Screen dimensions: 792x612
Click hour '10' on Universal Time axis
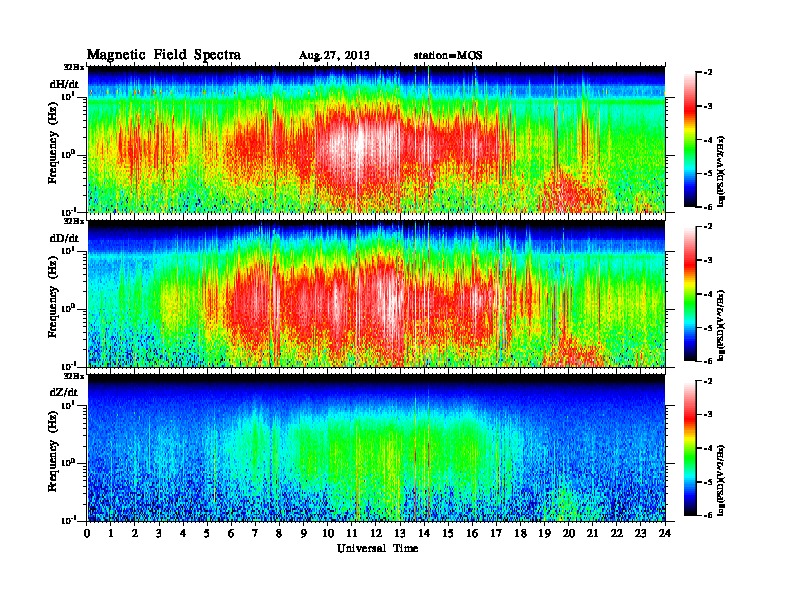point(328,533)
